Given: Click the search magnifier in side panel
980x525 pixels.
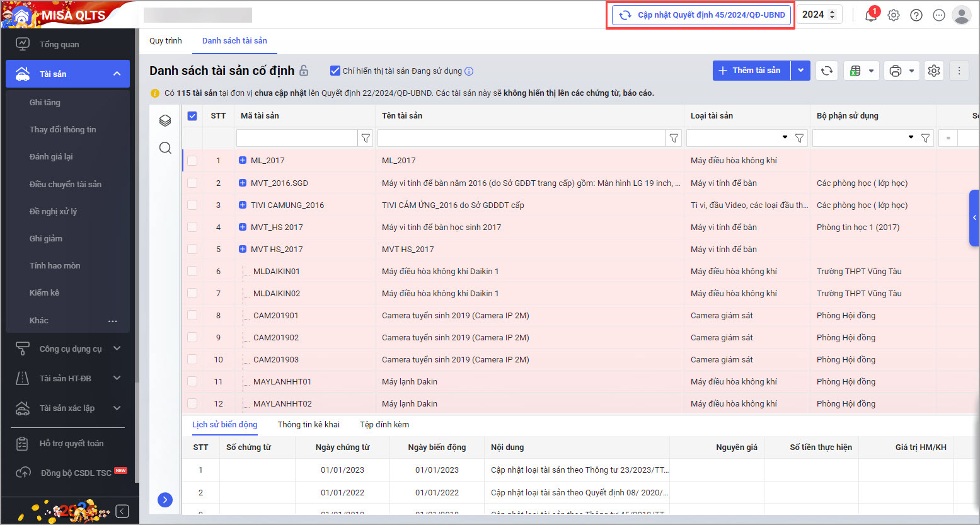Looking at the screenshot, I should 165,147.
